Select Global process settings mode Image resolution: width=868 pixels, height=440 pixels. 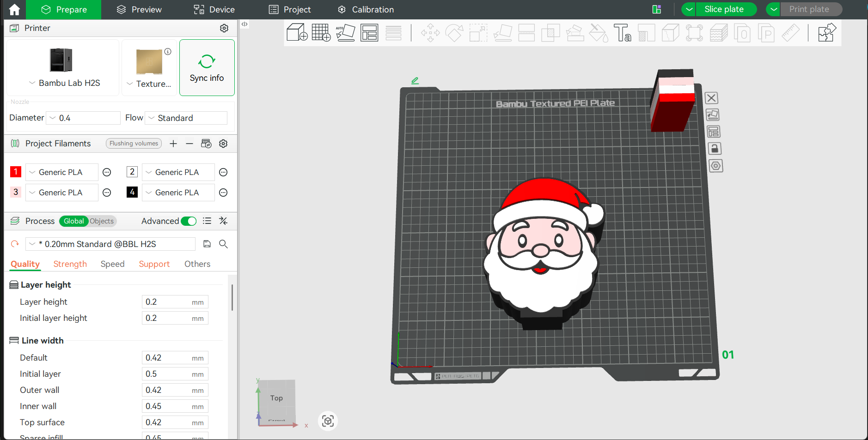(x=73, y=221)
